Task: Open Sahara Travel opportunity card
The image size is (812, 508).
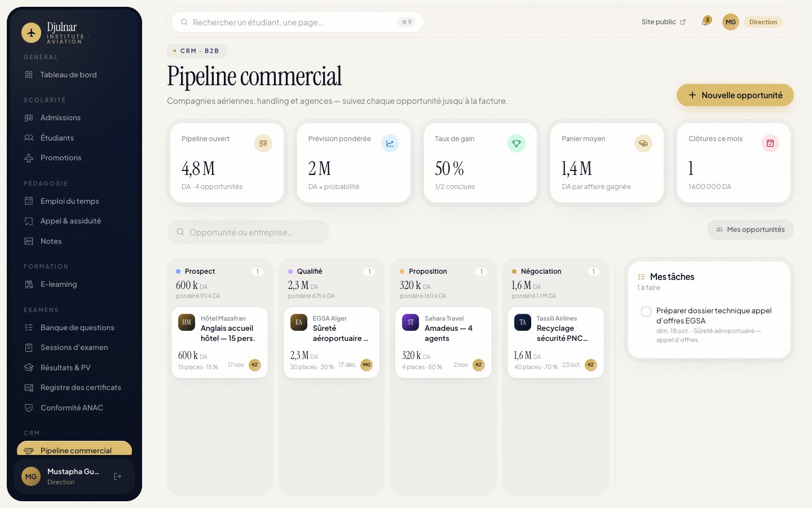Action: [443, 343]
